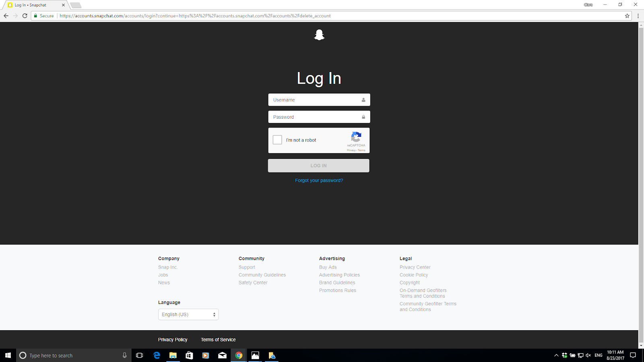Open the Cookie Policy link

point(414,275)
